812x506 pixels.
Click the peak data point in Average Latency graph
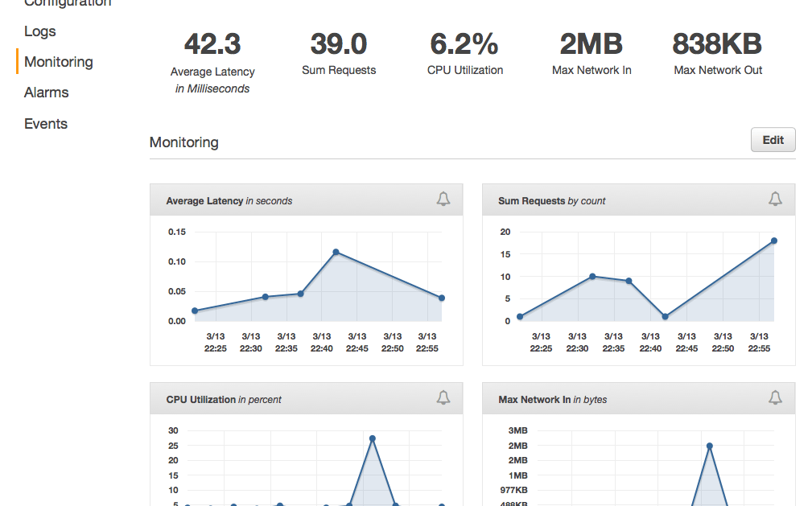(x=336, y=252)
